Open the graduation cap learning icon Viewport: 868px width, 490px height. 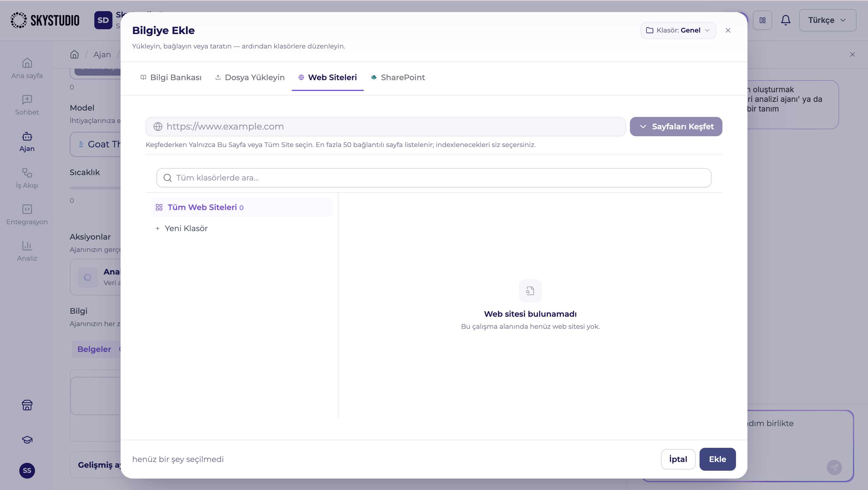(x=27, y=439)
